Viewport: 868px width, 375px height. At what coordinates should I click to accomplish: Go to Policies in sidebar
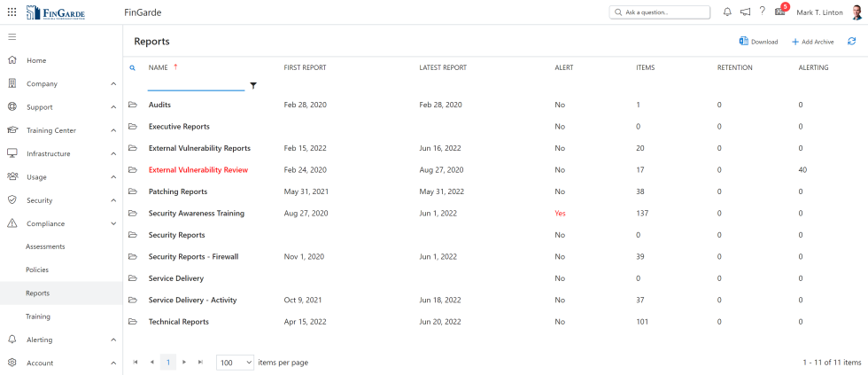pos(37,270)
